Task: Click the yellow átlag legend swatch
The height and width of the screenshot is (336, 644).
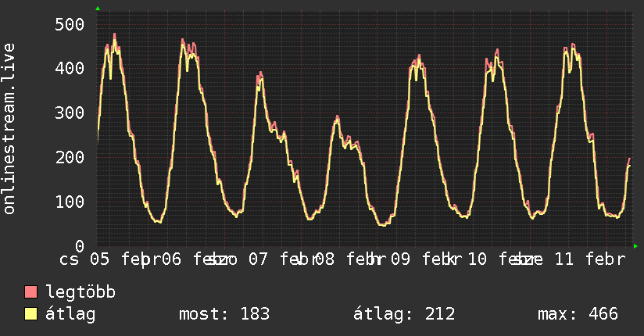Action: 30,314
